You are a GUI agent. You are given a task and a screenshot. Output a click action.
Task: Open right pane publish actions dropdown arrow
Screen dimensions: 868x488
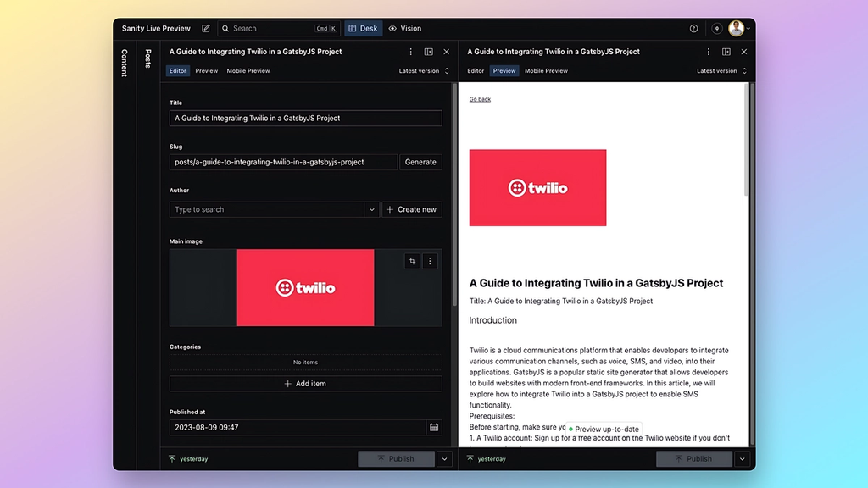tap(743, 458)
